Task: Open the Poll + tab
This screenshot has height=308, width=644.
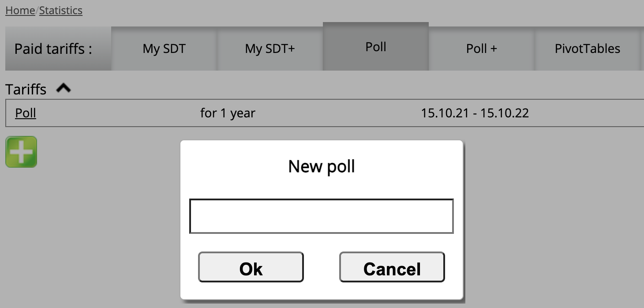Action: [482, 49]
